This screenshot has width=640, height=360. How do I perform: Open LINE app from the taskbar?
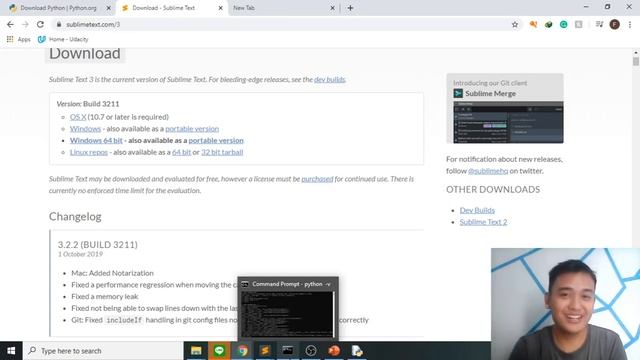pyautogui.click(x=219, y=351)
